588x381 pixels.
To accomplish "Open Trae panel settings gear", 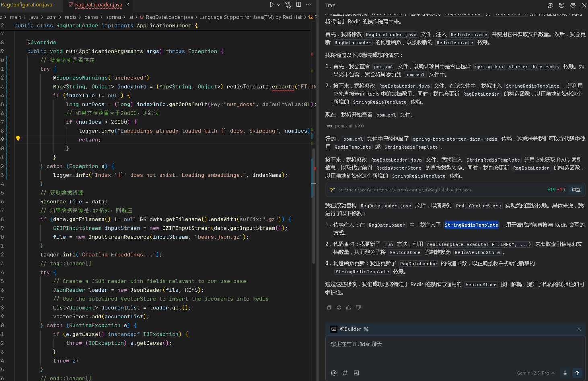I will (573, 5).
